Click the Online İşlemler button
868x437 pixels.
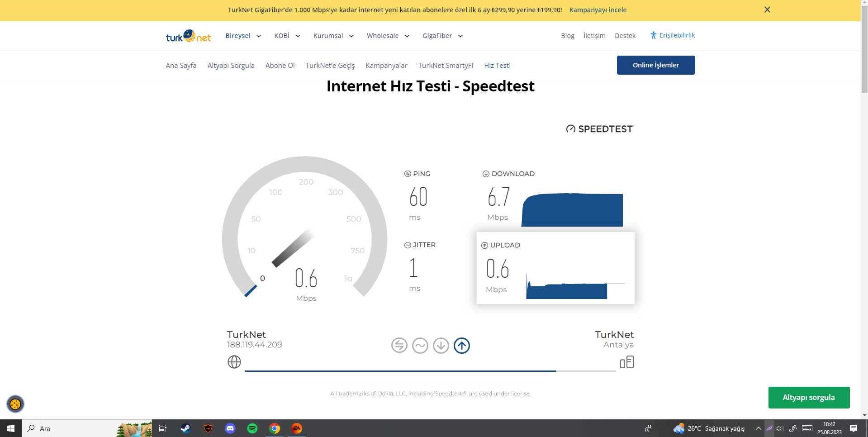pos(656,65)
